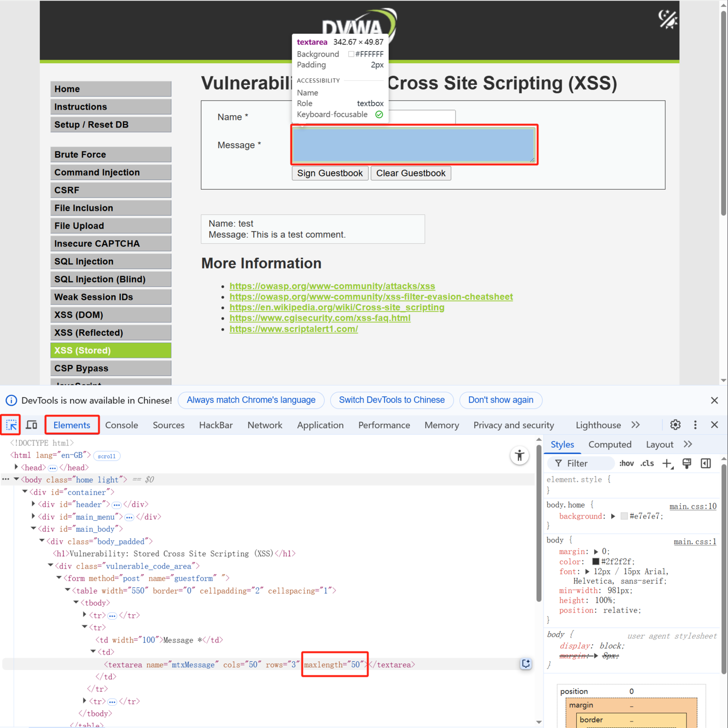This screenshot has width=728, height=728.
Task: Show more DevTools tabs via chevron
Action: click(x=635, y=425)
